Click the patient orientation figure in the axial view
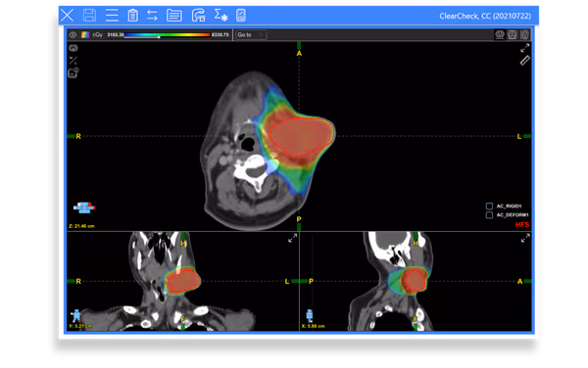 click(x=84, y=207)
